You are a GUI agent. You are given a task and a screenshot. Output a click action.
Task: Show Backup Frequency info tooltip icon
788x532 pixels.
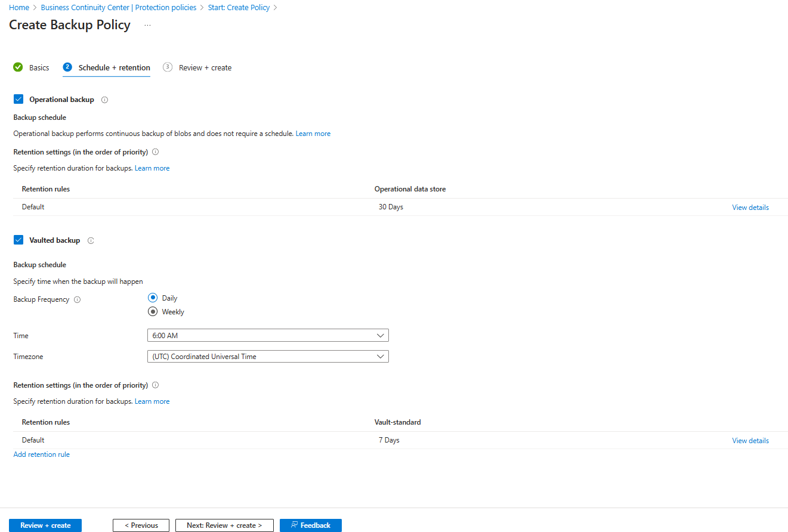click(x=77, y=299)
